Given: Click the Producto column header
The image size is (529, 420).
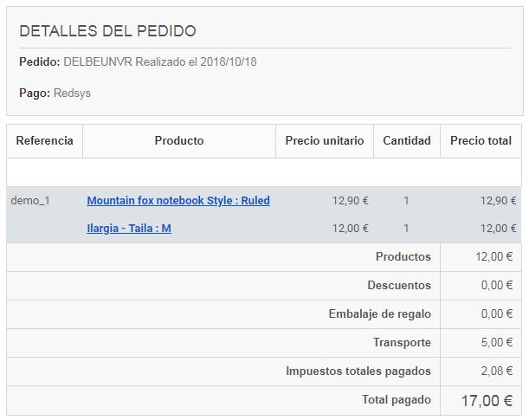Looking at the screenshot, I should click(179, 140).
